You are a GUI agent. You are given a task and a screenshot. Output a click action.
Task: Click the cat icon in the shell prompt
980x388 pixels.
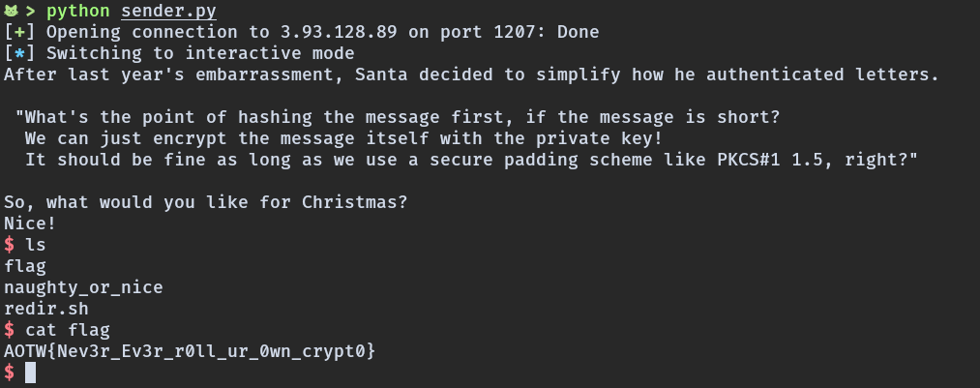point(11,12)
